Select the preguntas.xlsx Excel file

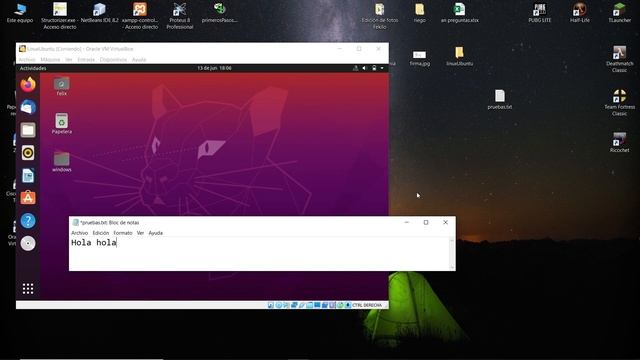point(460,13)
